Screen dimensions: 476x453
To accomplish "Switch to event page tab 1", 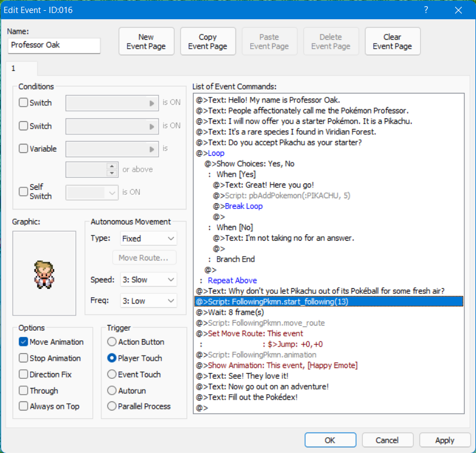I will [14, 68].
